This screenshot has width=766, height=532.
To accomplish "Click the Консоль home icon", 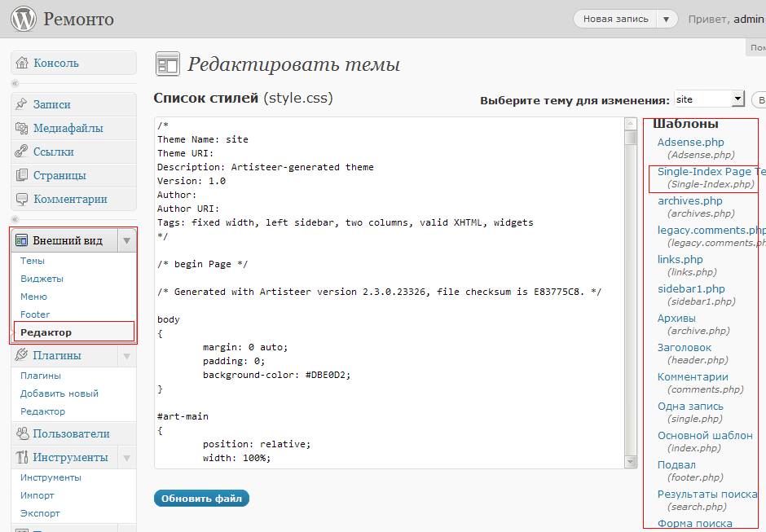I will [22, 63].
